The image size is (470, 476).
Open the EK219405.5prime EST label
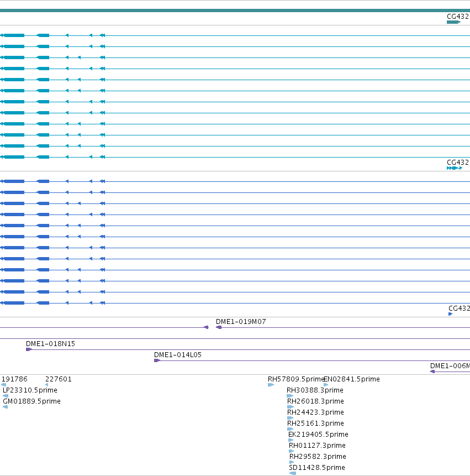[318, 435]
